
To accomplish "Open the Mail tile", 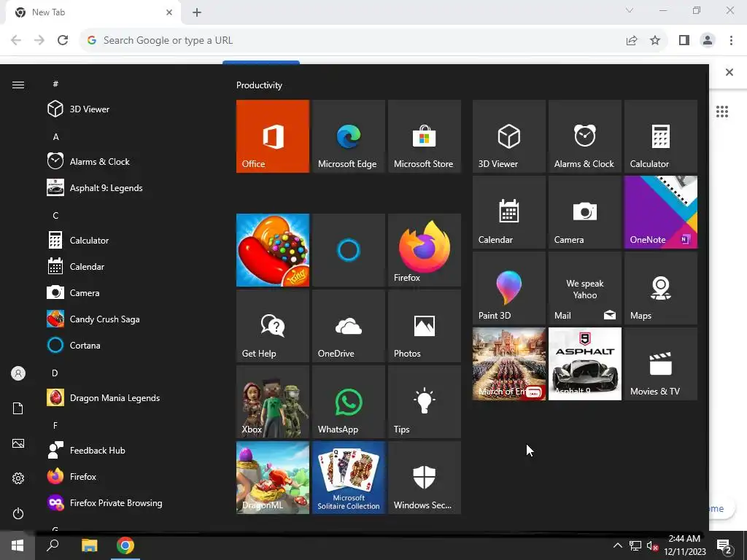I will point(584,288).
